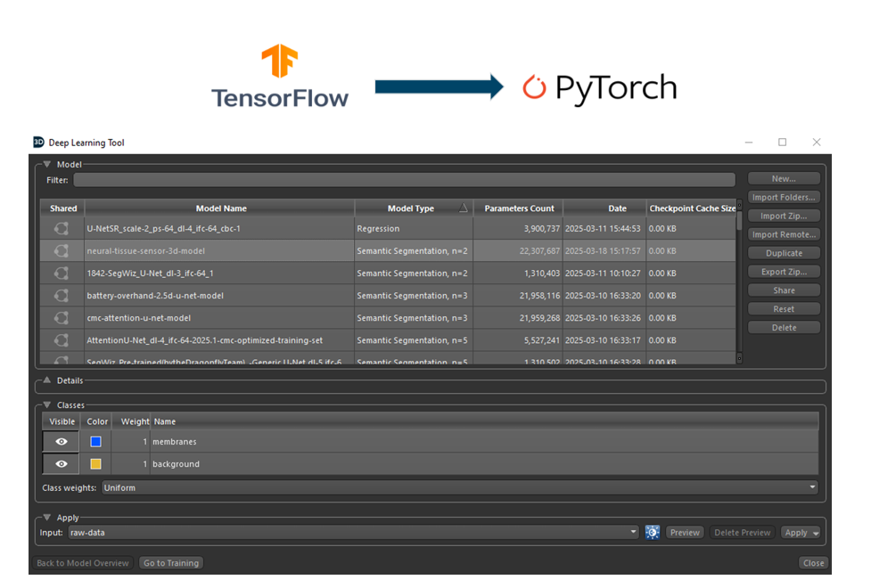Click the Go to Training button
The image size is (871, 588).
(x=171, y=563)
